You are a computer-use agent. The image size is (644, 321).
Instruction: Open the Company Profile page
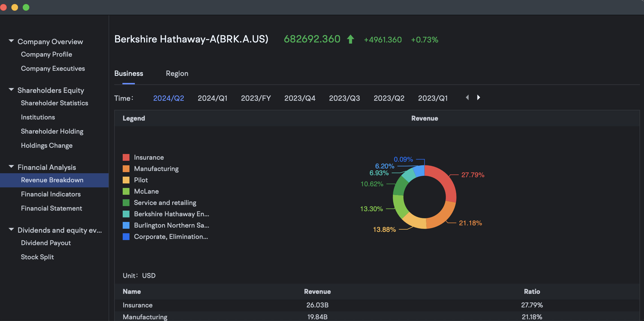[46, 54]
